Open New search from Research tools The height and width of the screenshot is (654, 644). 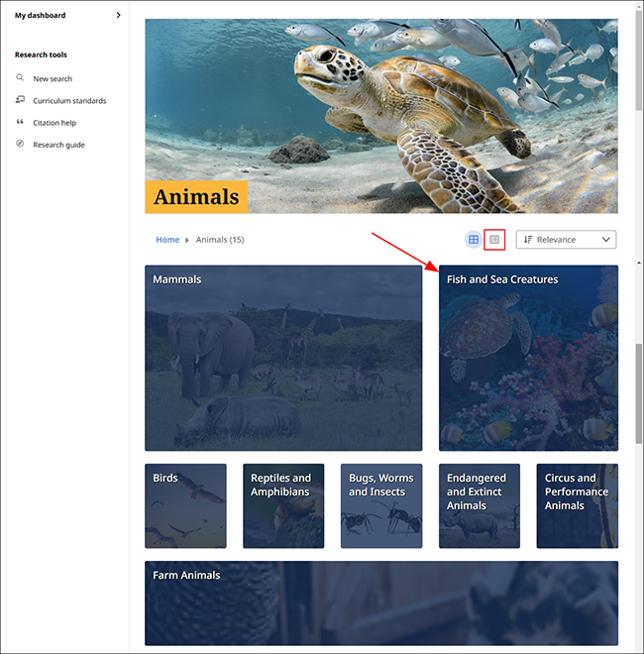53,78
